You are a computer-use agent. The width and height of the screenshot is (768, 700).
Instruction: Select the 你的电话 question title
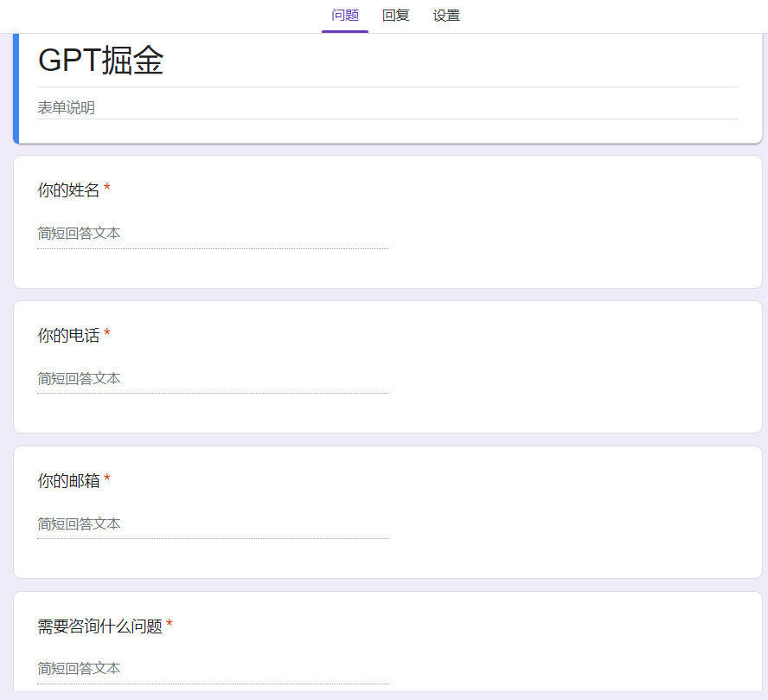tap(68, 336)
